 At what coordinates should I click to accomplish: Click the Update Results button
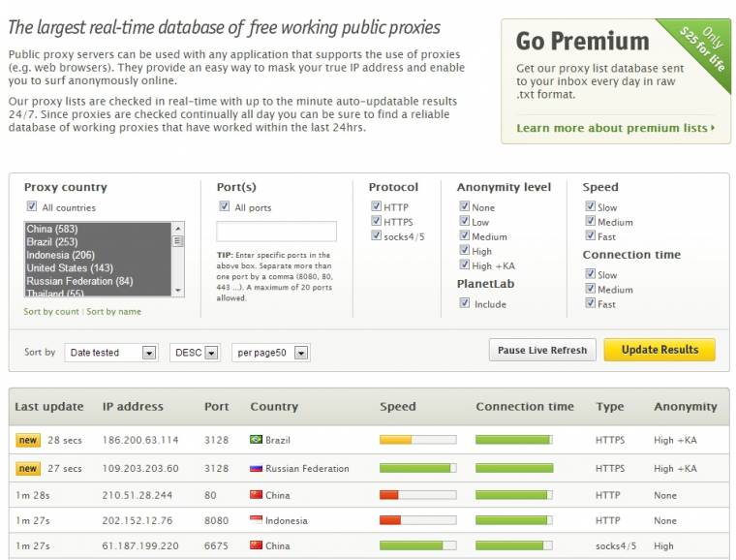(x=659, y=350)
